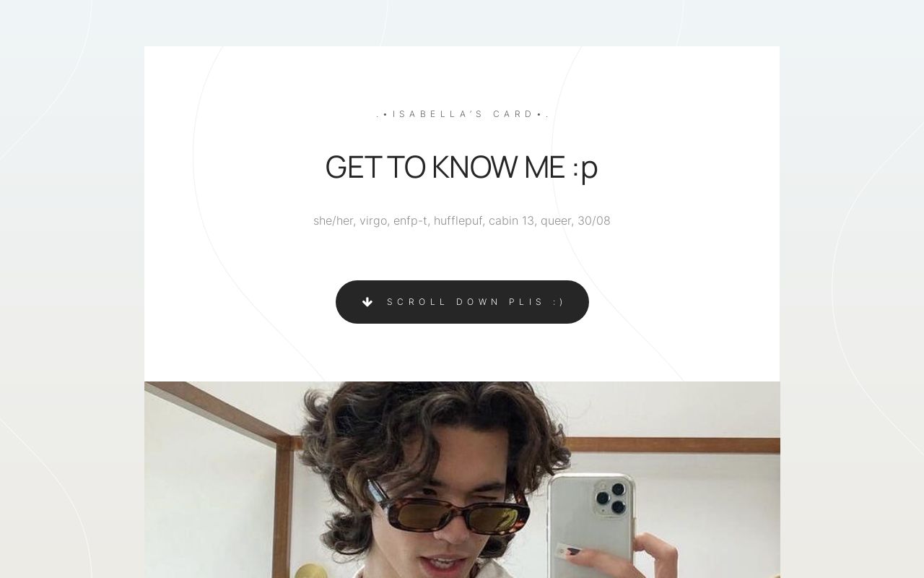Viewport: 924px width, 578px height.
Task: Click the enfp-t text in the subtitle
Action: pos(411,220)
